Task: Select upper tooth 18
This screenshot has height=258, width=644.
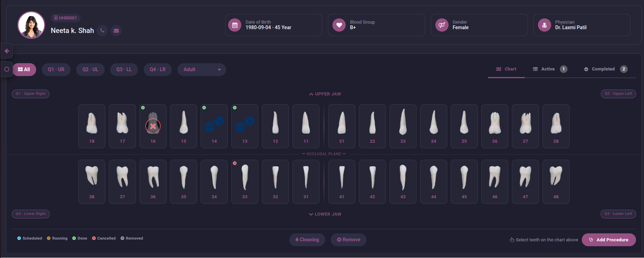Action: (x=92, y=126)
